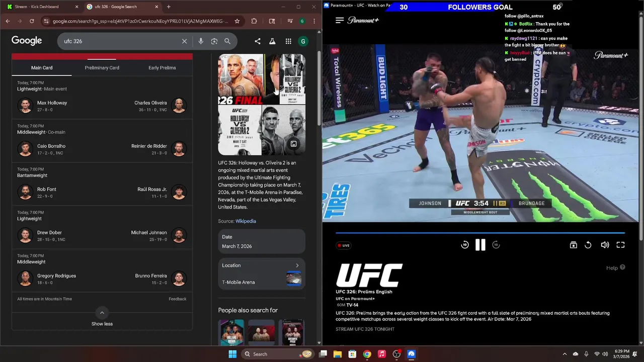Rewind 10 seconds in Paramount+ player
The width and height of the screenshot is (644, 362).
tap(465, 245)
